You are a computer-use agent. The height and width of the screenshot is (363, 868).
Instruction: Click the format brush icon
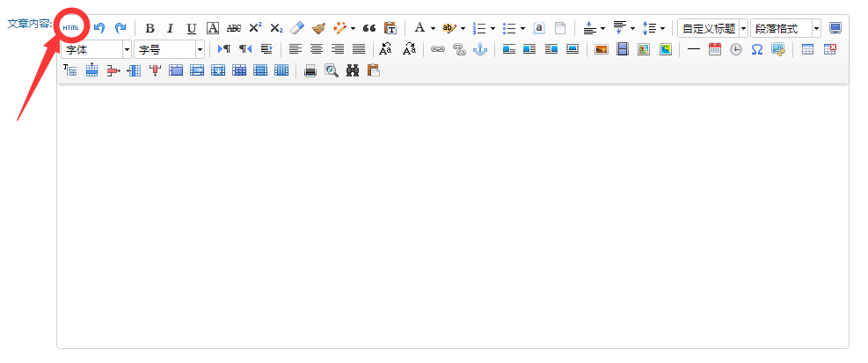318,28
